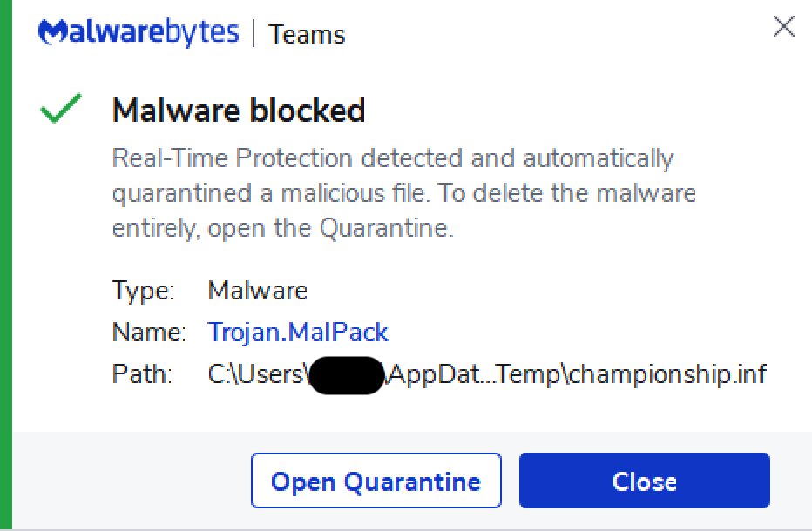The width and height of the screenshot is (812, 531).
Task: Click the Teams edition label
Action: (307, 35)
